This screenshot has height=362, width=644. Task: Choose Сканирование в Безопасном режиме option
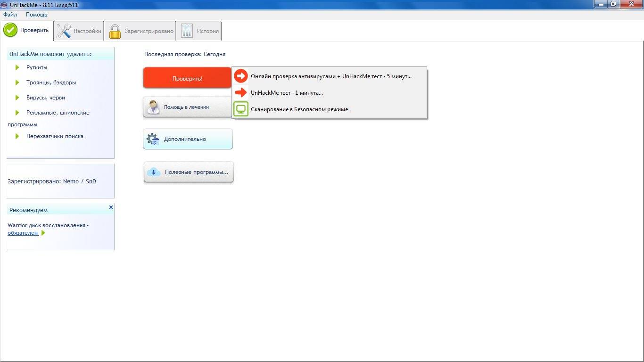330,109
